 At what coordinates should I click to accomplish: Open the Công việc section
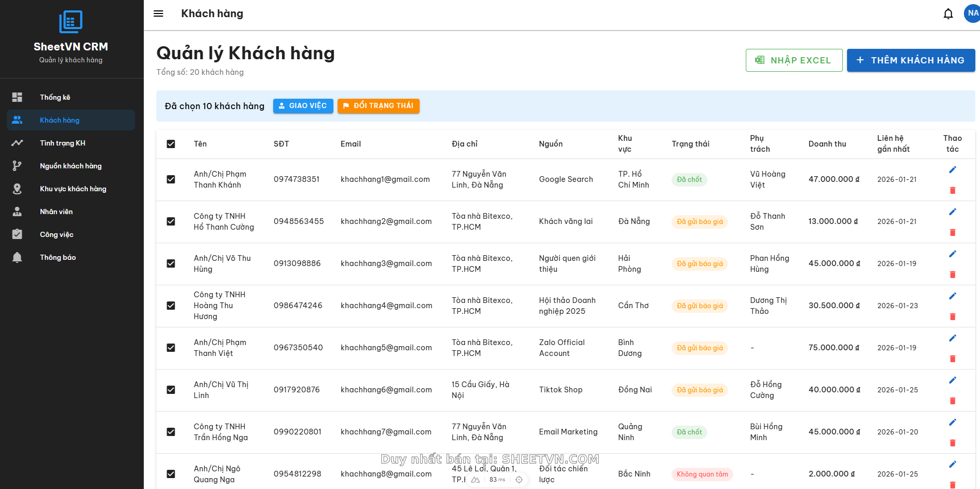tap(56, 234)
